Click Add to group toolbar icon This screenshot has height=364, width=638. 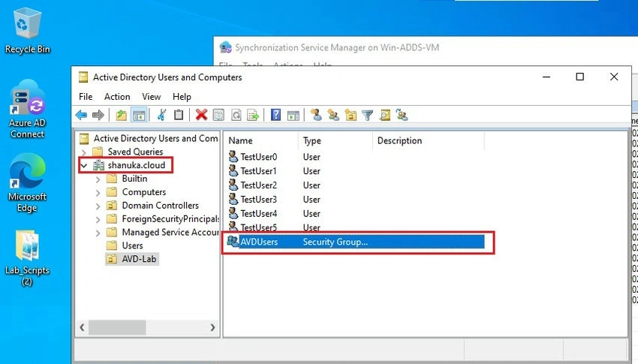402,115
